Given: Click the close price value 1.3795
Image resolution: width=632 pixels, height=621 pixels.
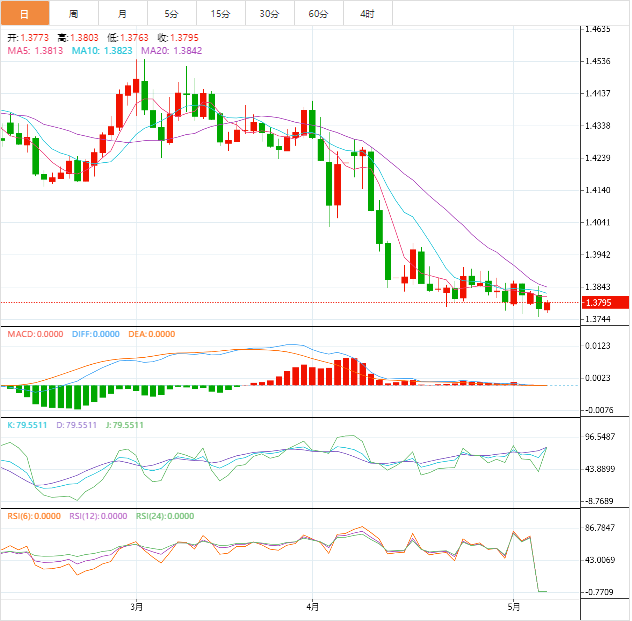Looking at the screenshot, I should tap(185, 37).
